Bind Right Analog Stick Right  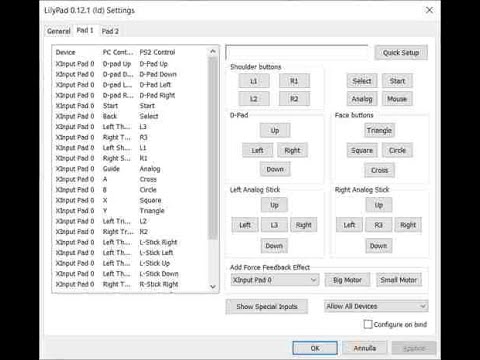point(408,225)
